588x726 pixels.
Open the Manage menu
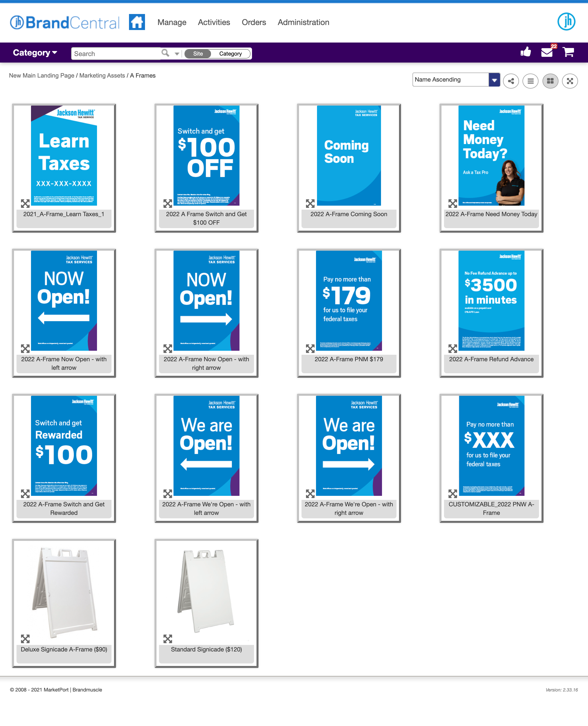[172, 22]
